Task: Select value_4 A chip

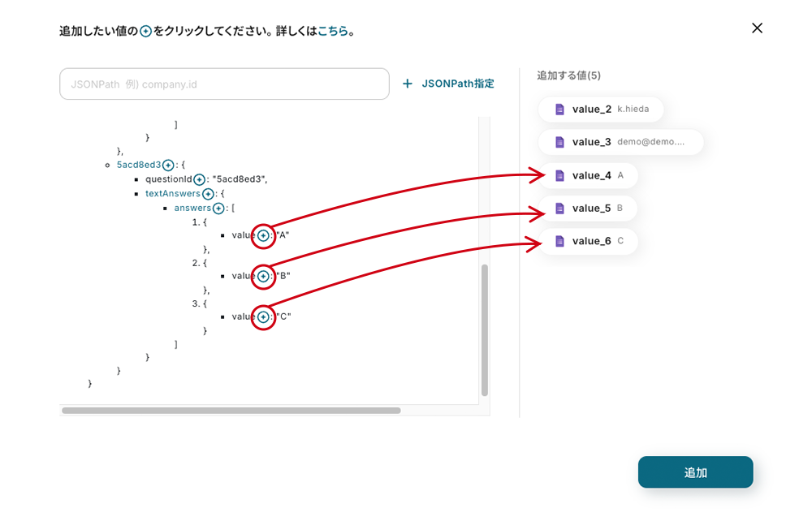Action: [x=588, y=175]
